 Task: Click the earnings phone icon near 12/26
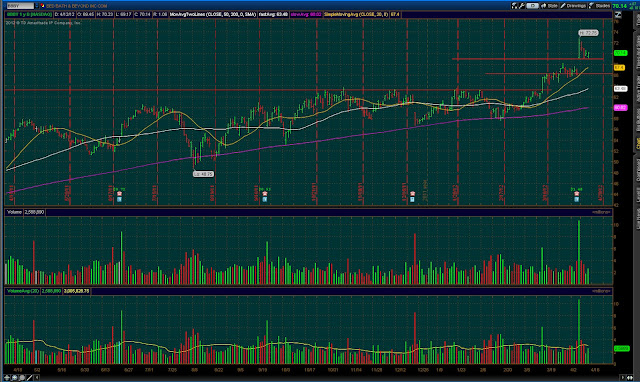tap(412, 194)
